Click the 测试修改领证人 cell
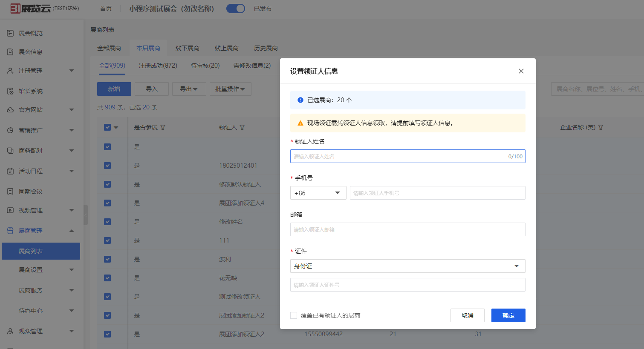644x349 pixels. [x=240, y=297]
